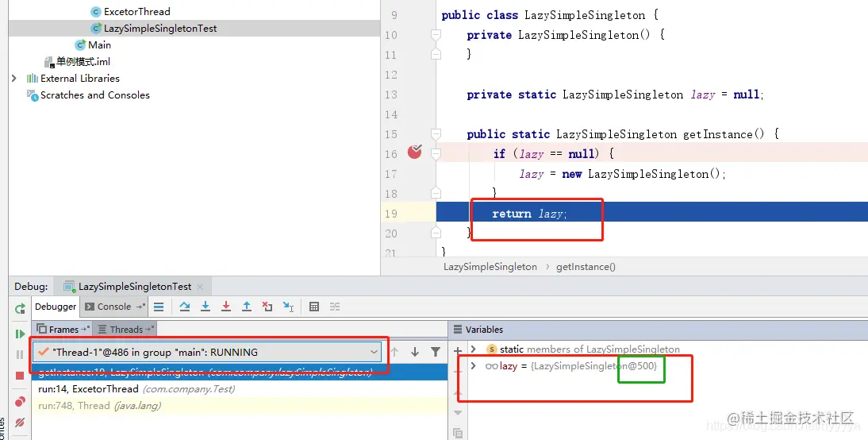Click the red Force Step Into icon
The width and height of the screenshot is (868, 440).
[226, 307]
